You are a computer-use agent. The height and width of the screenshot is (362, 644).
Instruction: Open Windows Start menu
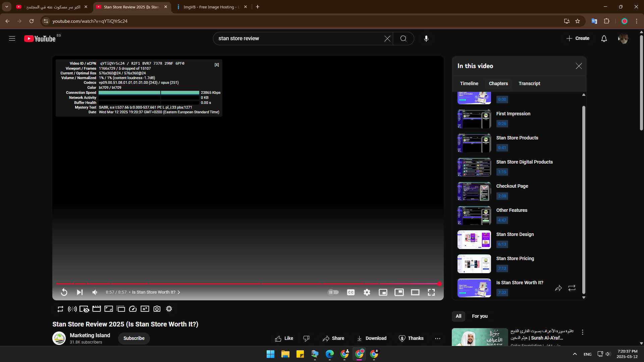[x=270, y=354]
